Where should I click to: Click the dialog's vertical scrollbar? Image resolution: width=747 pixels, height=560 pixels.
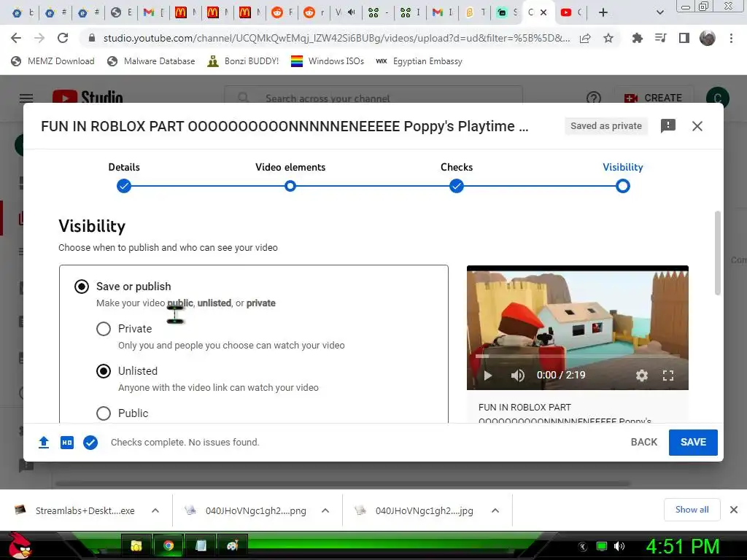(x=718, y=253)
